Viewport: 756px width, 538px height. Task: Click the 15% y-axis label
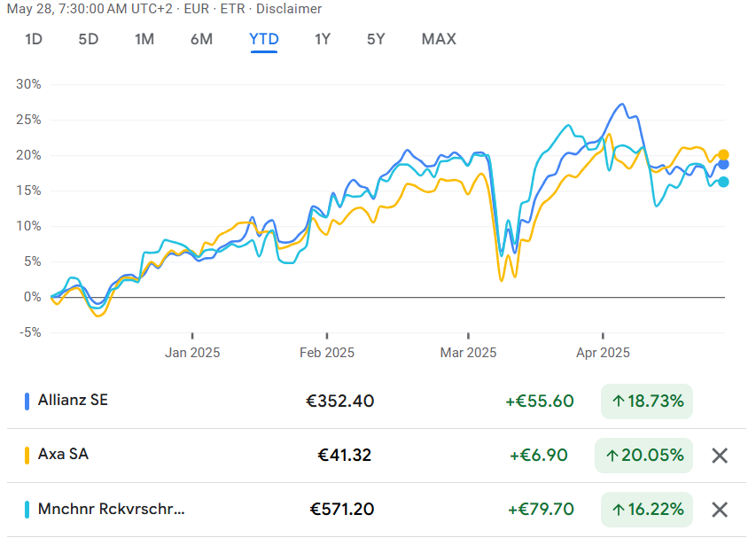coord(28,191)
